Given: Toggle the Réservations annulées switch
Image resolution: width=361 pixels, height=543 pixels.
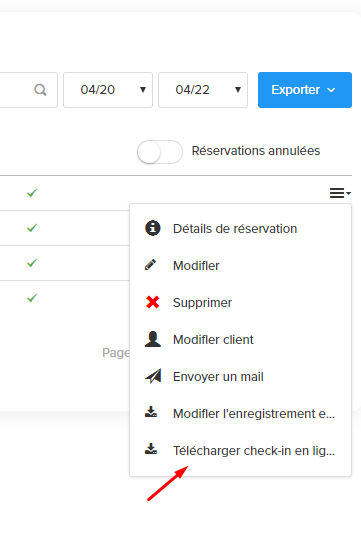Looking at the screenshot, I should [160, 152].
